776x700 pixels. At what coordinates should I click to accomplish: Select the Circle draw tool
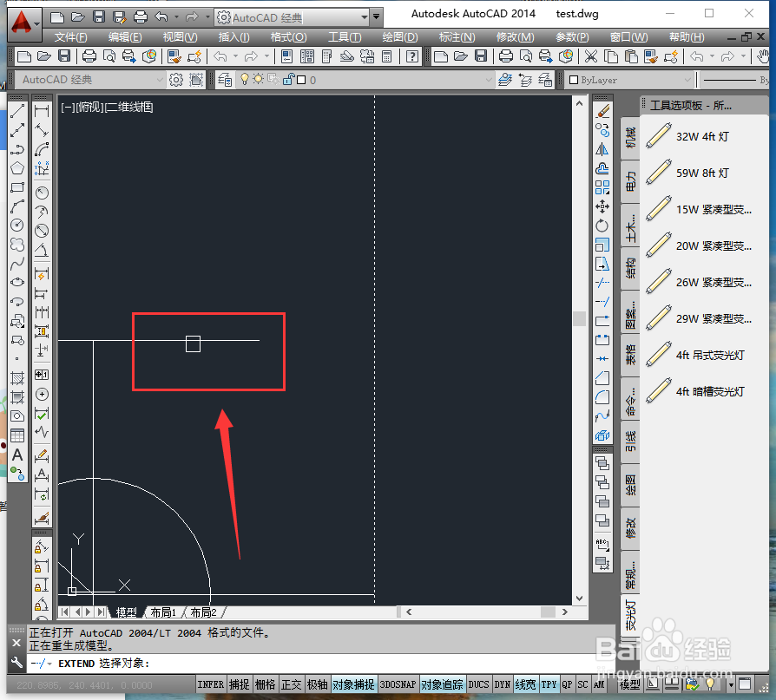pos(17,226)
